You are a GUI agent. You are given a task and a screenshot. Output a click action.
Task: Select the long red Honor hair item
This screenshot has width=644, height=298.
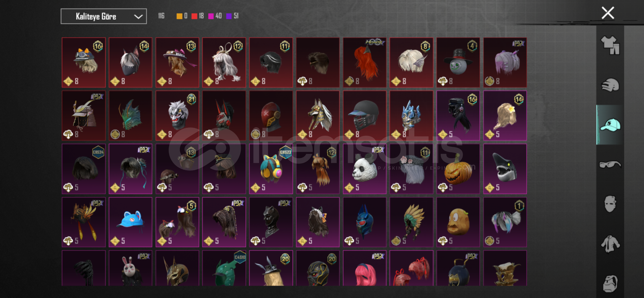pos(365,63)
